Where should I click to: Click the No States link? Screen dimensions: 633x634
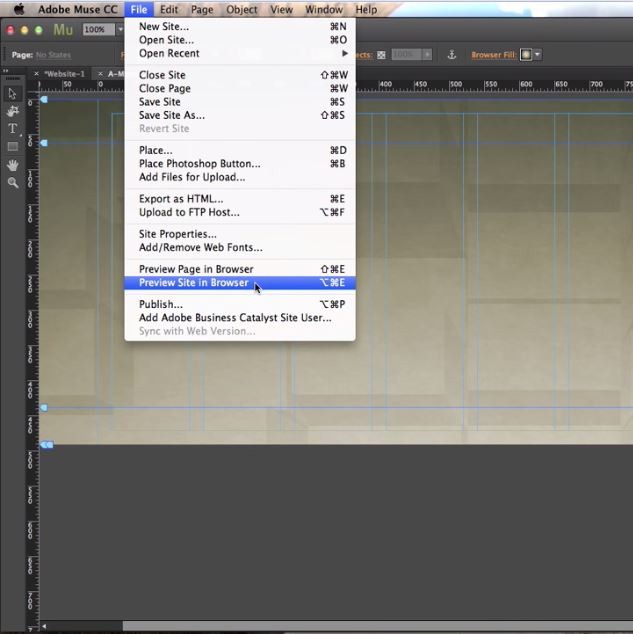[x=53, y=55]
